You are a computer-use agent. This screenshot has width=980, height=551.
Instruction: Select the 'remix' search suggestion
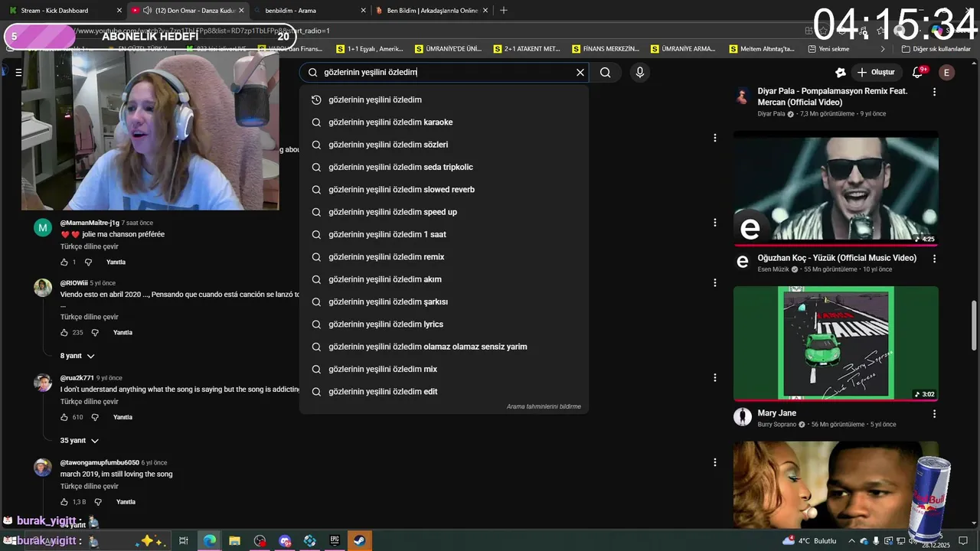tap(444, 257)
